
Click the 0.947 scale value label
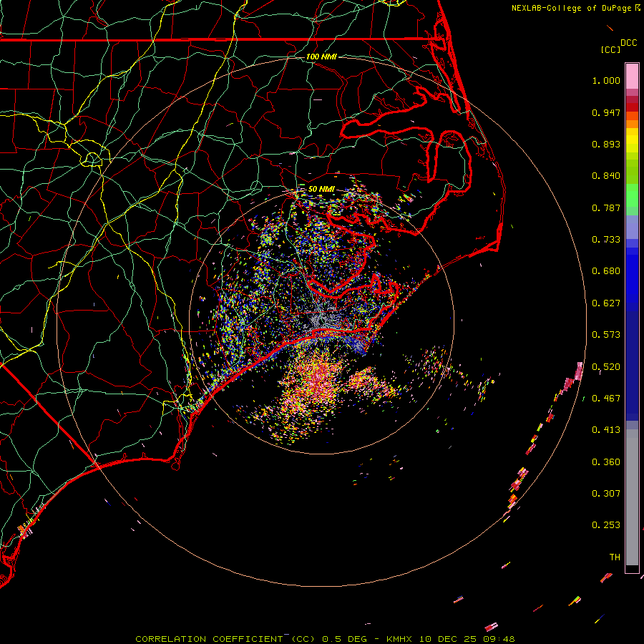coord(605,112)
